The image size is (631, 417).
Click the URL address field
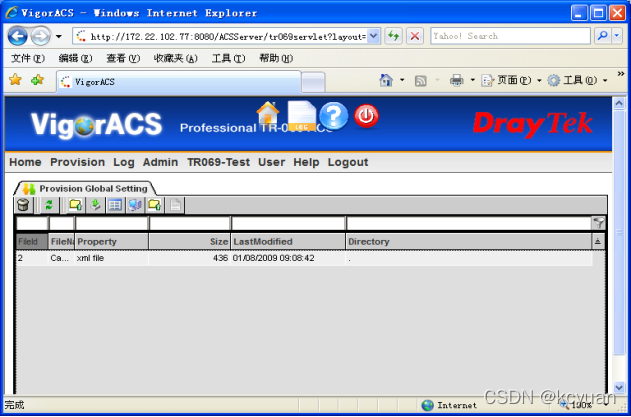[220, 37]
